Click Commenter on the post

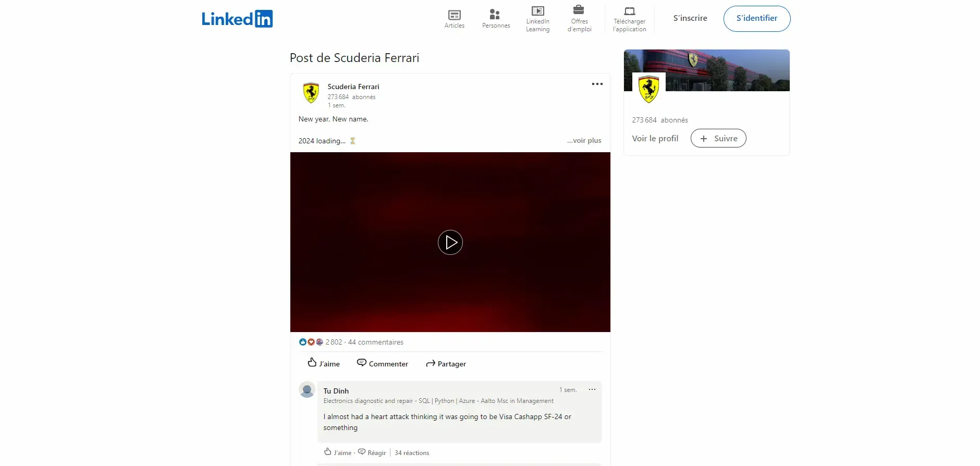click(x=382, y=363)
